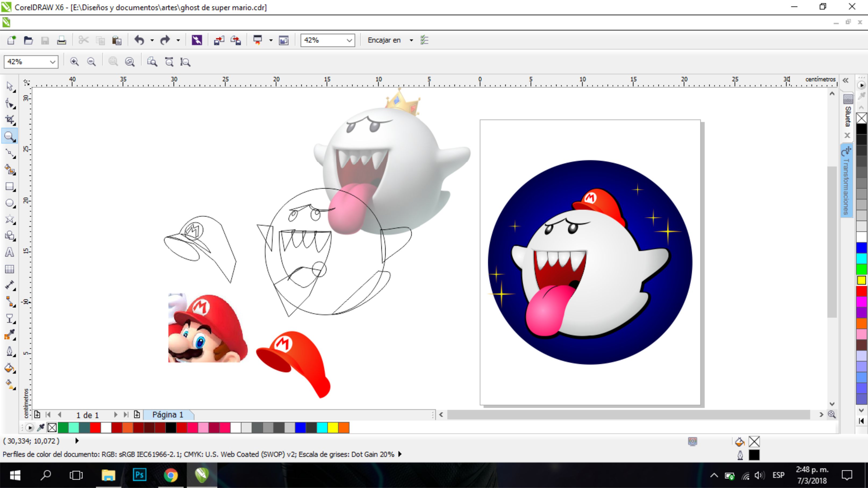The image size is (868, 488).
Task: Click the Paste clipboard icon
Action: coord(117,40)
